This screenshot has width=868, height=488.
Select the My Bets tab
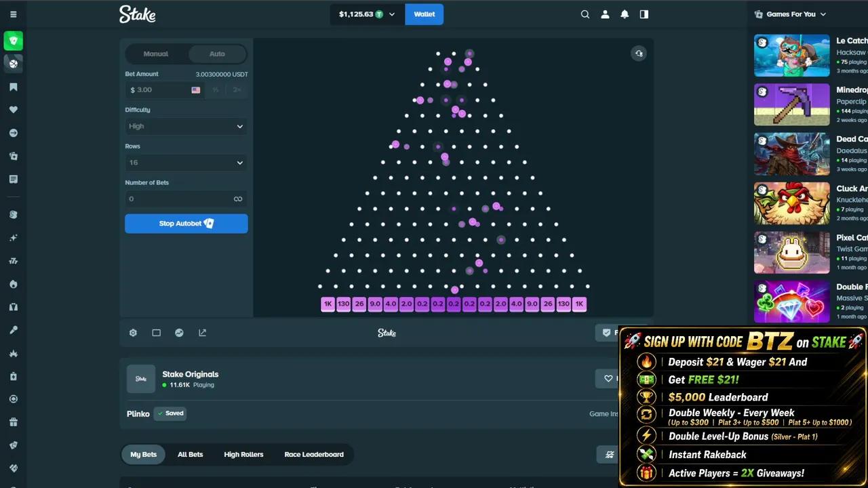(x=143, y=455)
